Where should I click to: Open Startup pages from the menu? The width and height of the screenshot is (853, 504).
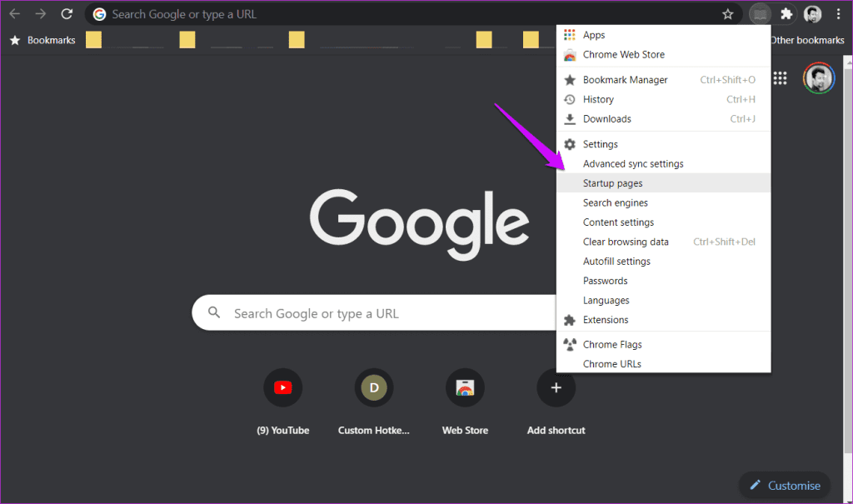coord(611,182)
